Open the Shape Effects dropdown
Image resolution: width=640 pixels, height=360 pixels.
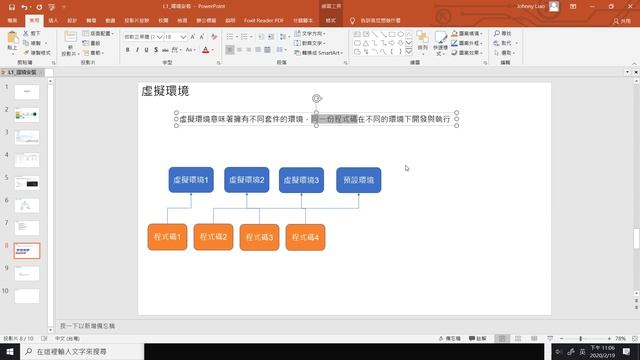point(467,53)
